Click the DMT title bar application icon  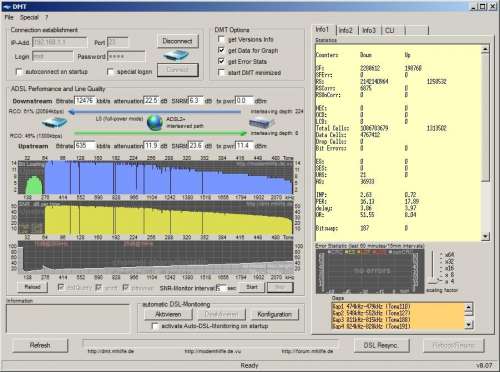(x=6, y=7)
